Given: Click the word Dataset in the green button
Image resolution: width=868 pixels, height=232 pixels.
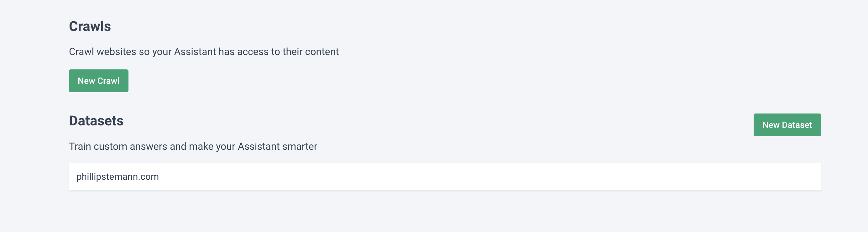Looking at the screenshot, I should [x=797, y=125].
